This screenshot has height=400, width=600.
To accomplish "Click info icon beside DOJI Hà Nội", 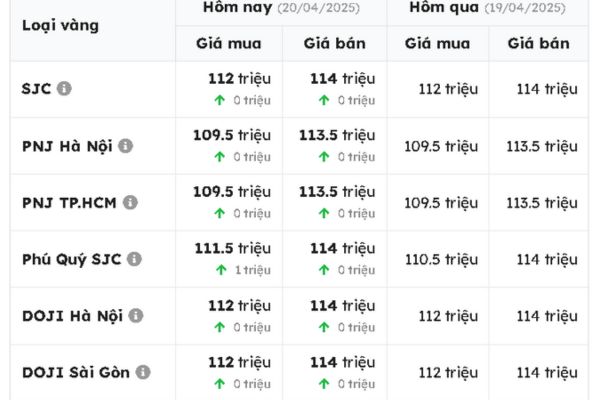I will coord(136,315).
